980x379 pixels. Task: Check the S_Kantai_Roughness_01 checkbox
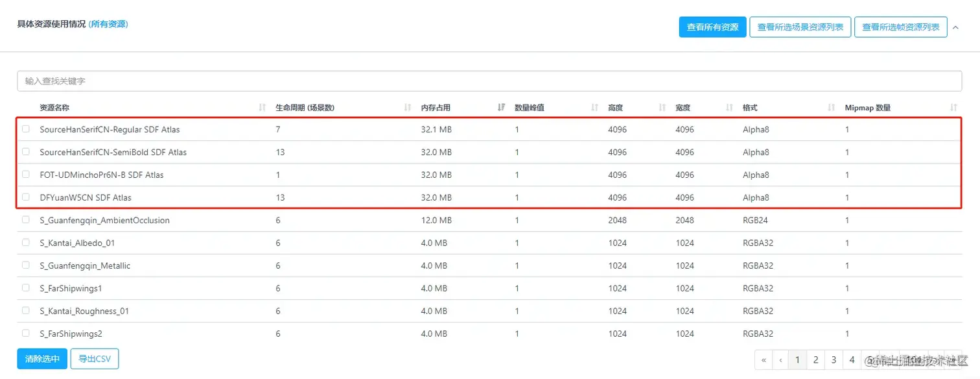[x=26, y=311]
